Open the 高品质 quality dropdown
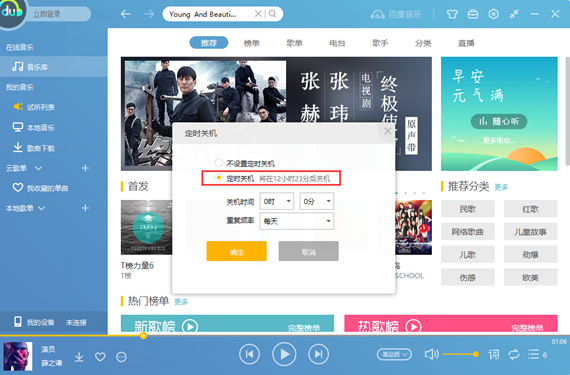 coord(394,354)
